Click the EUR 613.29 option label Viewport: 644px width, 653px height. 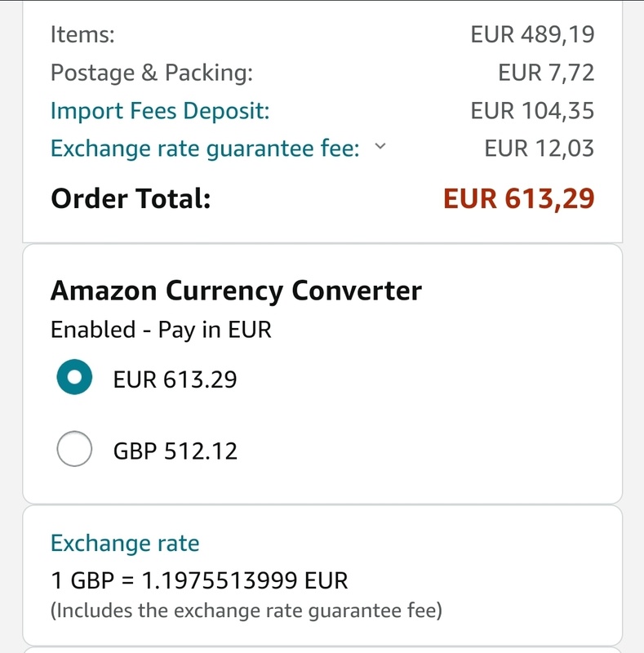pyautogui.click(x=175, y=380)
